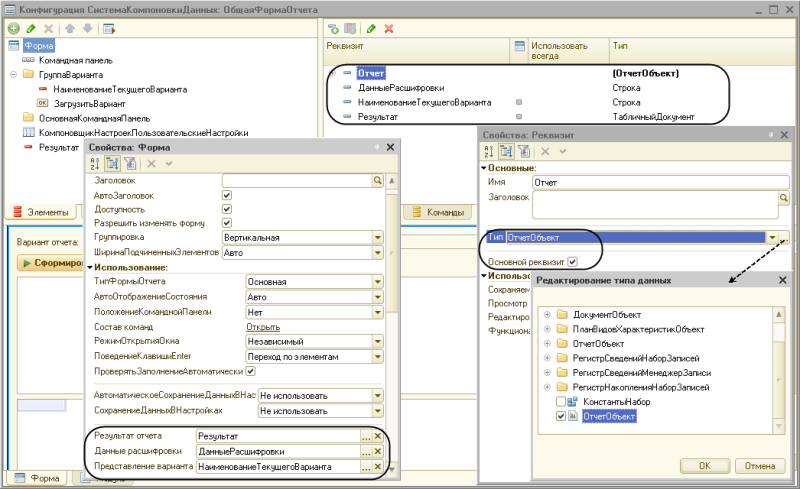Image resolution: width=800 pixels, height=489 pixels.
Task: Switch to the Команды tab
Action: [434, 212]
